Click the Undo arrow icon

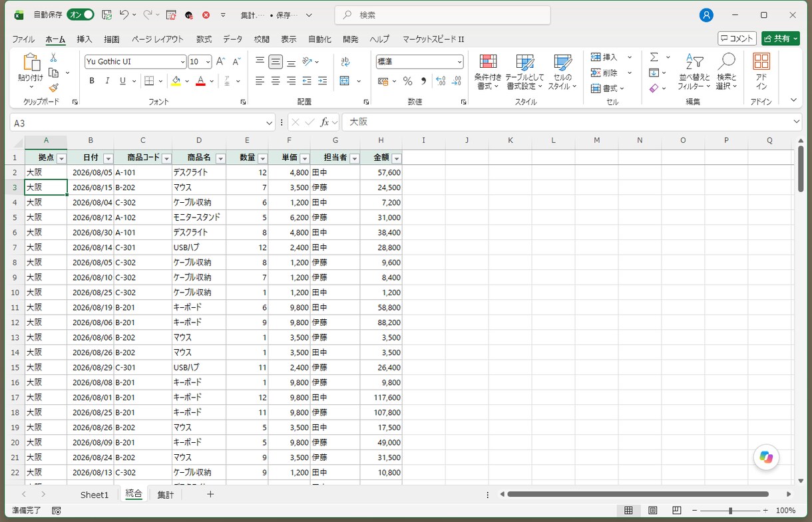point(124,15)
